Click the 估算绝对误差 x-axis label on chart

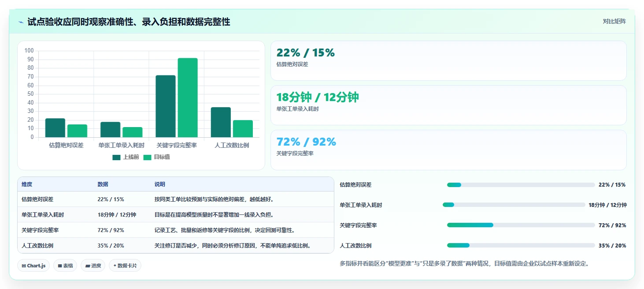pos(66,145)
